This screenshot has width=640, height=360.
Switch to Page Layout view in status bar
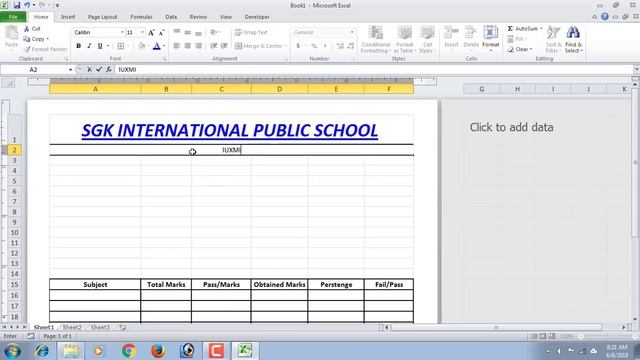point(543,336)
